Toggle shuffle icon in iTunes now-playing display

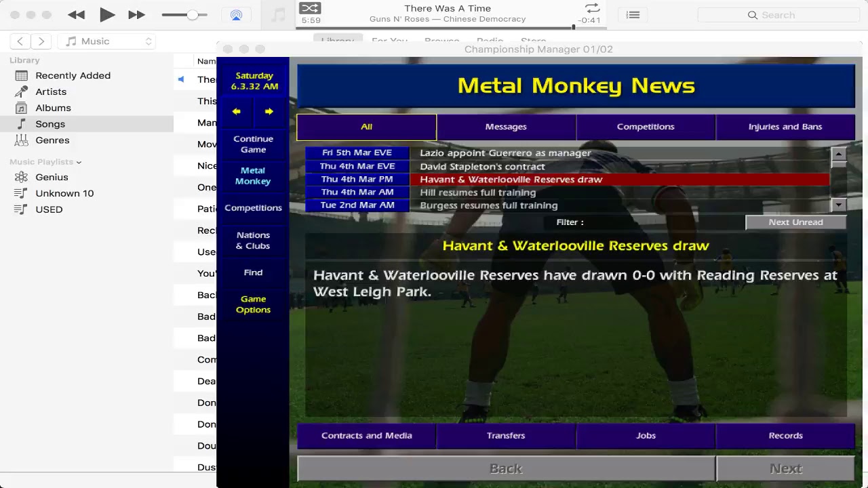point(309,8)
